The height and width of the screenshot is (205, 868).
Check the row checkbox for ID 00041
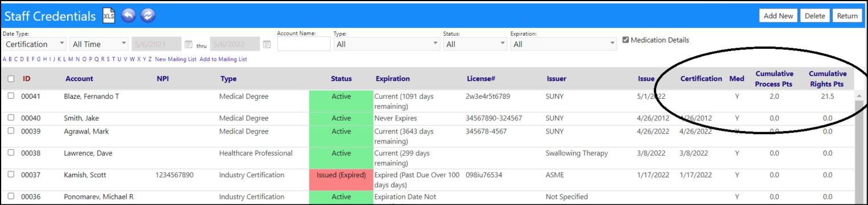pos(11,96)
